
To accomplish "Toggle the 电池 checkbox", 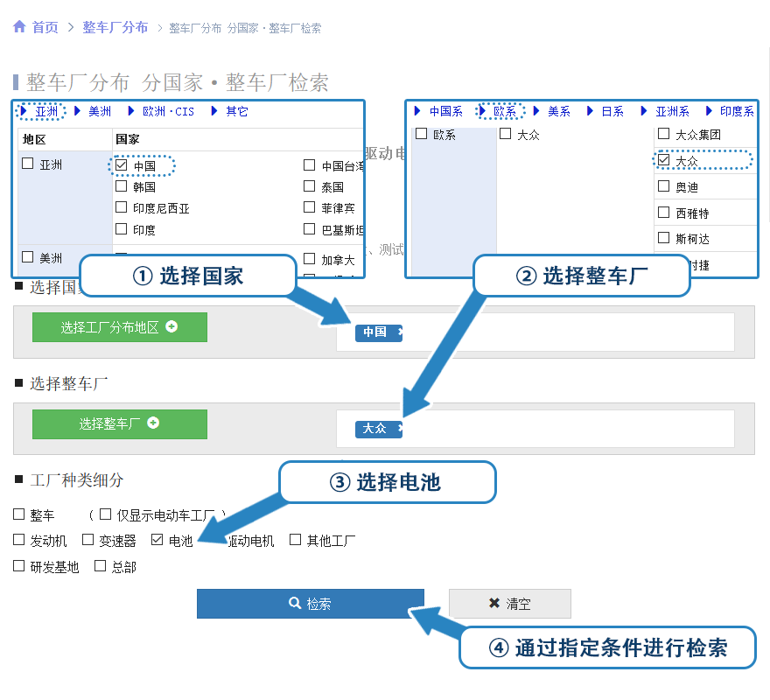I will 157,540.
